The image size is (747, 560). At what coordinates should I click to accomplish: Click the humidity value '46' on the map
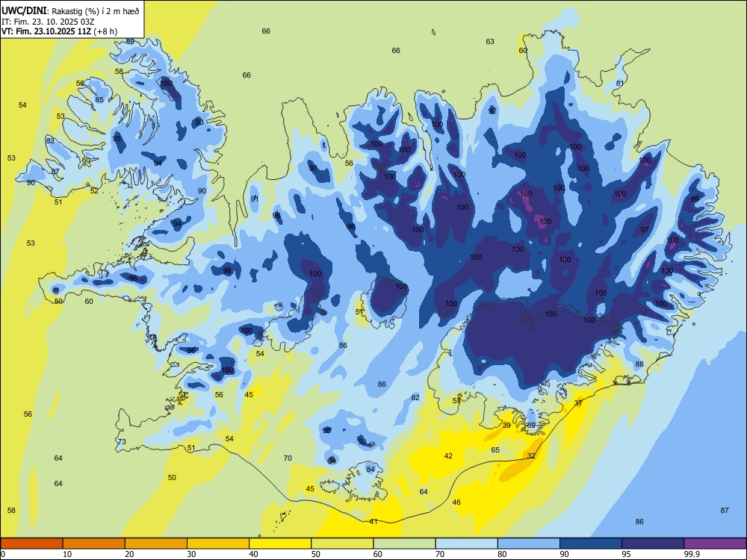tap(456, 502)
